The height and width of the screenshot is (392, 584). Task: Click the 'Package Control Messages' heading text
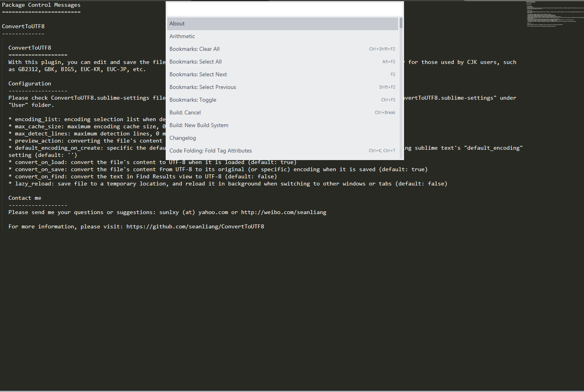(41, 5)
